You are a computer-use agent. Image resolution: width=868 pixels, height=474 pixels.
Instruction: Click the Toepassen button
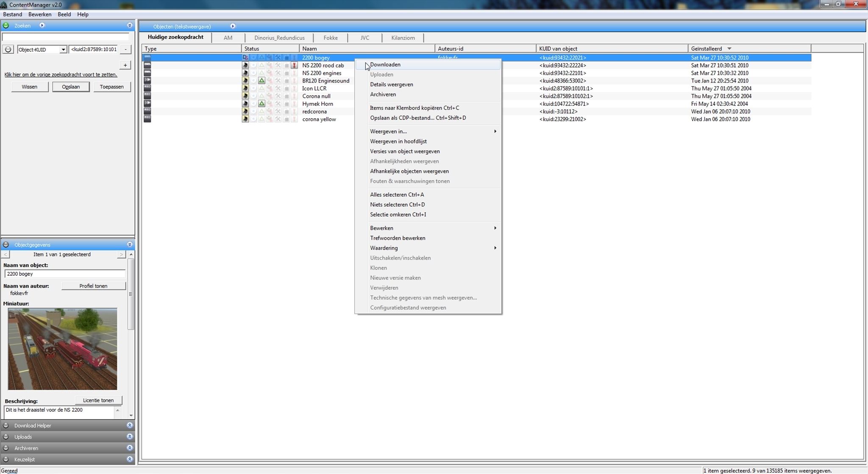(x=112, y=87)
